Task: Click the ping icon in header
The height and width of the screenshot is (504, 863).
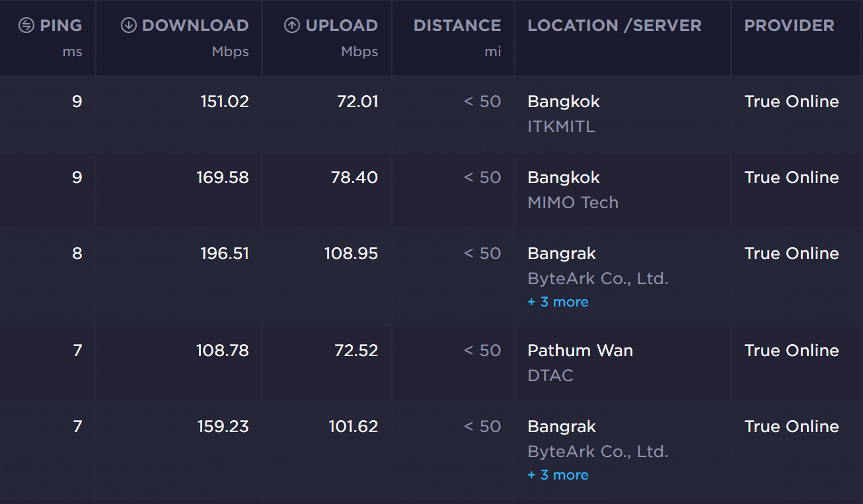Action: [x=26, y=26]
